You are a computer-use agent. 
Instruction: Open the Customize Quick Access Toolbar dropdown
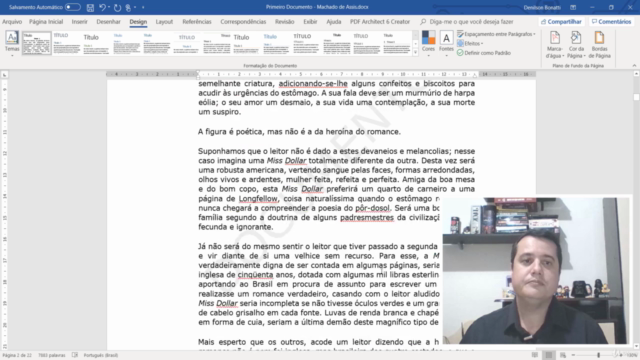point(143,7)
